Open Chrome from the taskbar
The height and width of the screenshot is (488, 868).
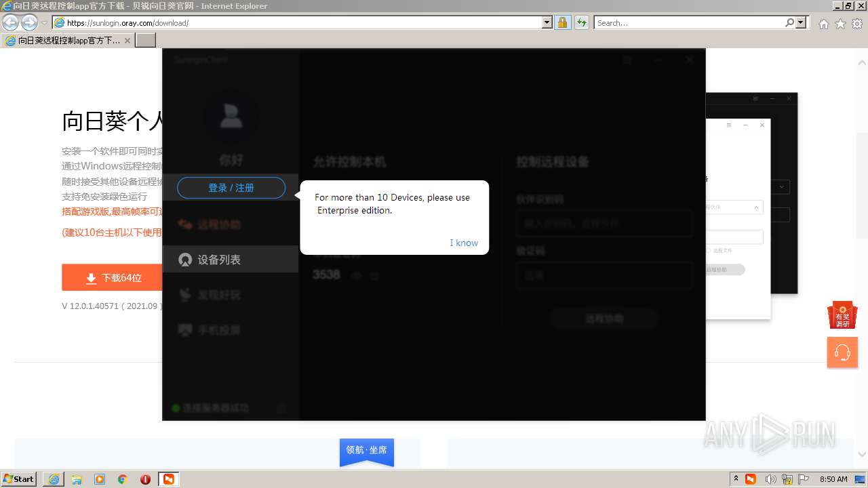(x=123, y=479)
